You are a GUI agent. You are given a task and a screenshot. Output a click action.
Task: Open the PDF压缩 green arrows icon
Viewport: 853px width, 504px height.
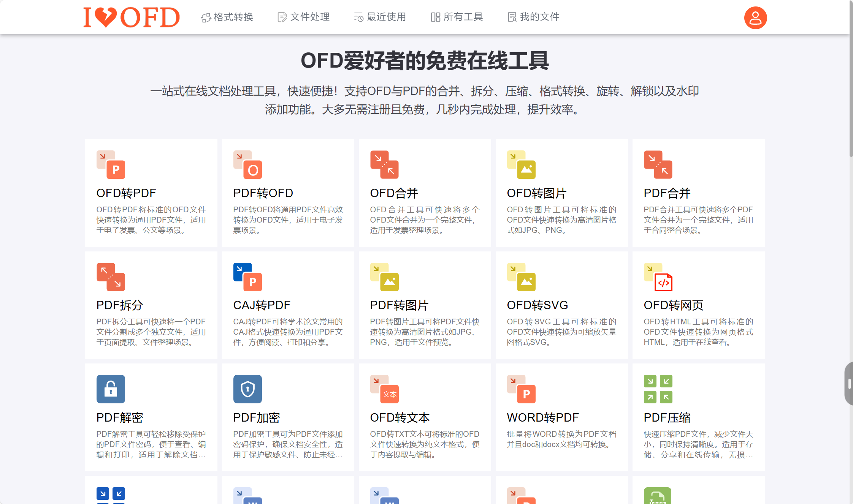click(658, 389)
